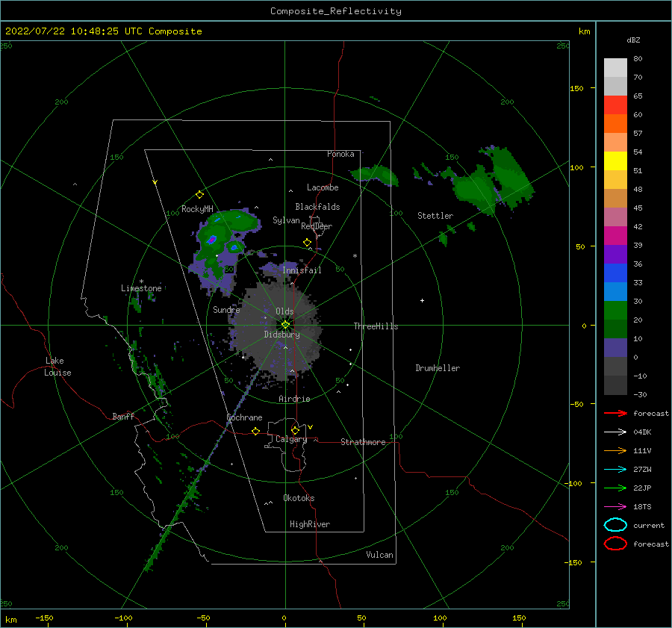672x628 pixels.
Task: Click the Olds town label
Action: pyautogui.click(x=284, y=311)
